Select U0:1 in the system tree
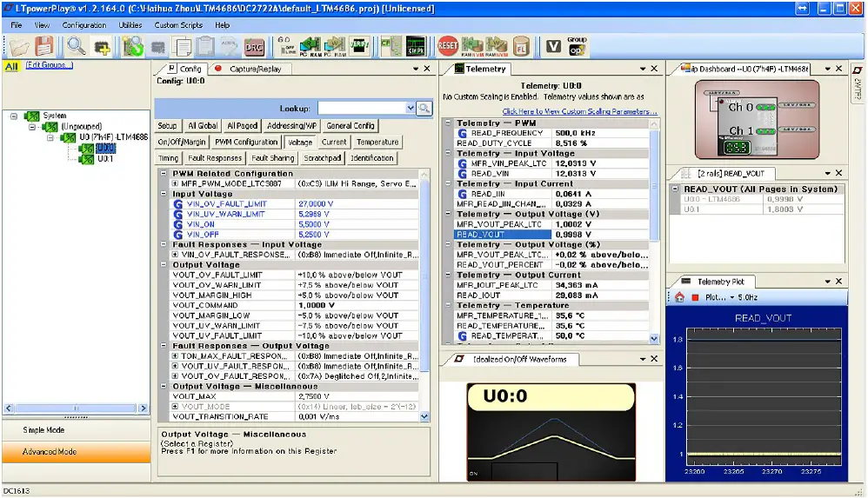The height and width of the screenshot is (498, 868). point(104,159)
